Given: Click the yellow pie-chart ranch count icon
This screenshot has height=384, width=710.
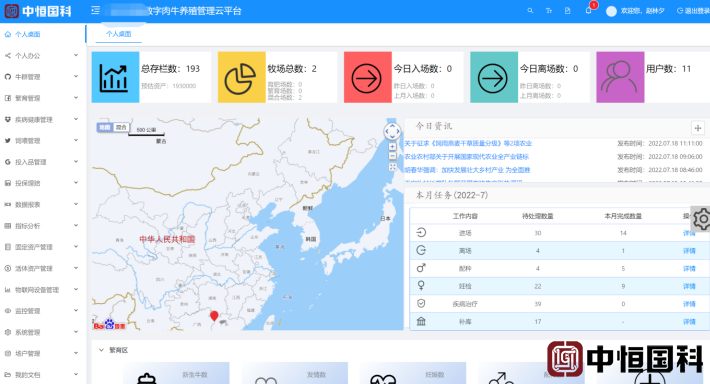Looking at the screenshot, I should (241, 77).
